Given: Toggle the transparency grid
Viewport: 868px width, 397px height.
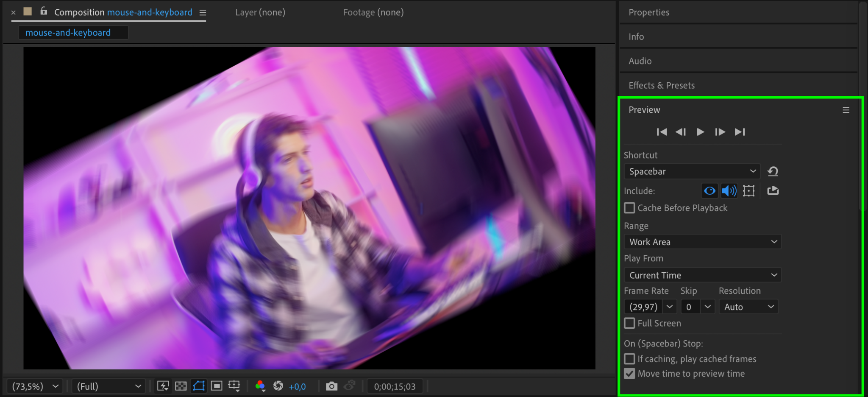Looking at the screenshot, I should click(181, 386).
